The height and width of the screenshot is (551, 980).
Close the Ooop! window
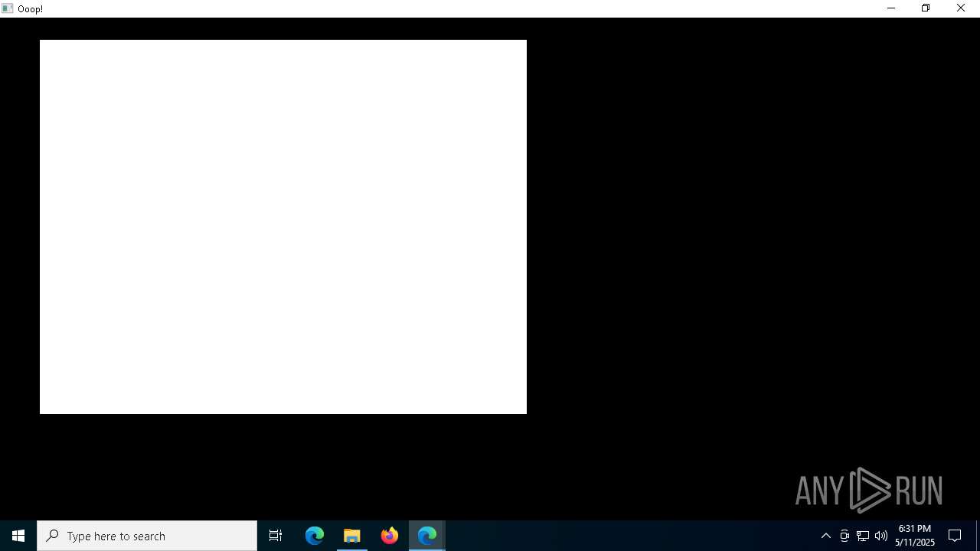[x=961, y=8]
